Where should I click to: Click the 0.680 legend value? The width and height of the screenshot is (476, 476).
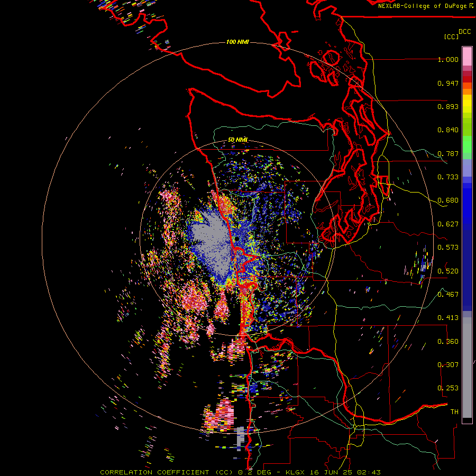[448, 200]
